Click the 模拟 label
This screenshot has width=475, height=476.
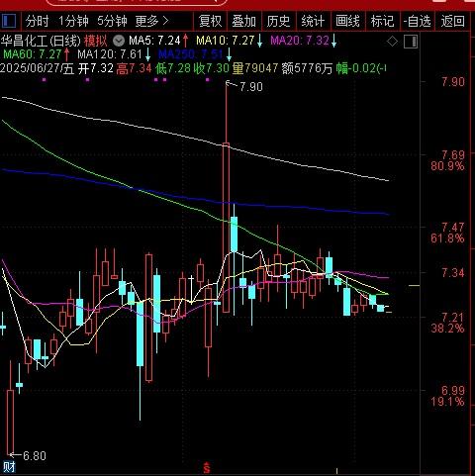tap(95, 41)
